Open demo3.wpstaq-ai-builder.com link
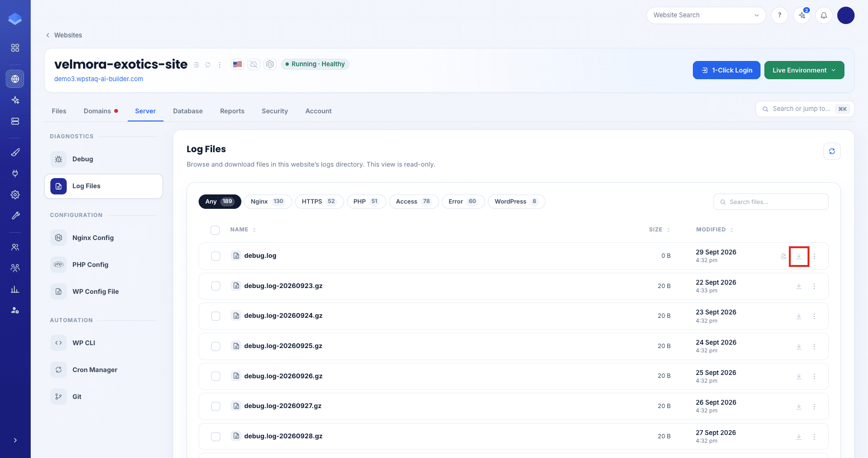Viewport: 868px width, 458px height. [x=99, y=79]
